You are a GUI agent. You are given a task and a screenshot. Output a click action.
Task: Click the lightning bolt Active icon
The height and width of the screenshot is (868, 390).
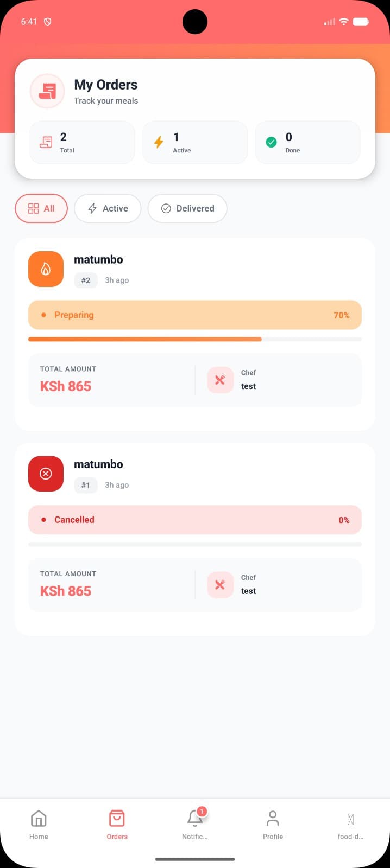pos(158,142)
